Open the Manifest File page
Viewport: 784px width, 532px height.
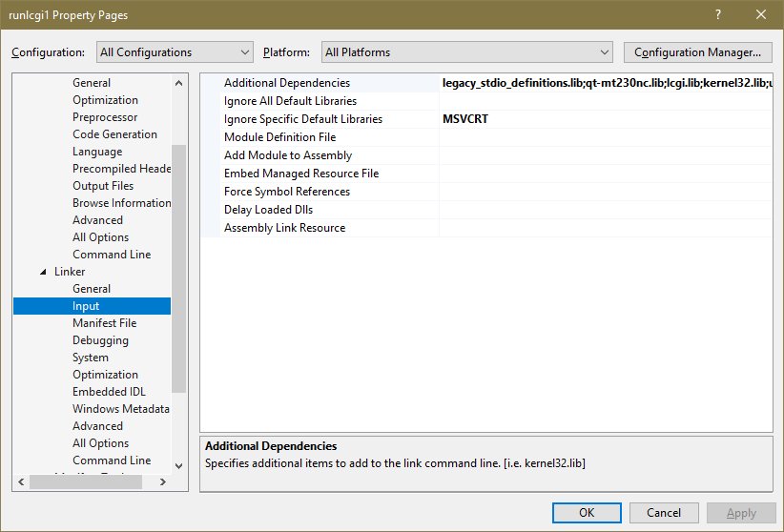pyautogui.click(x=105, y=323)
